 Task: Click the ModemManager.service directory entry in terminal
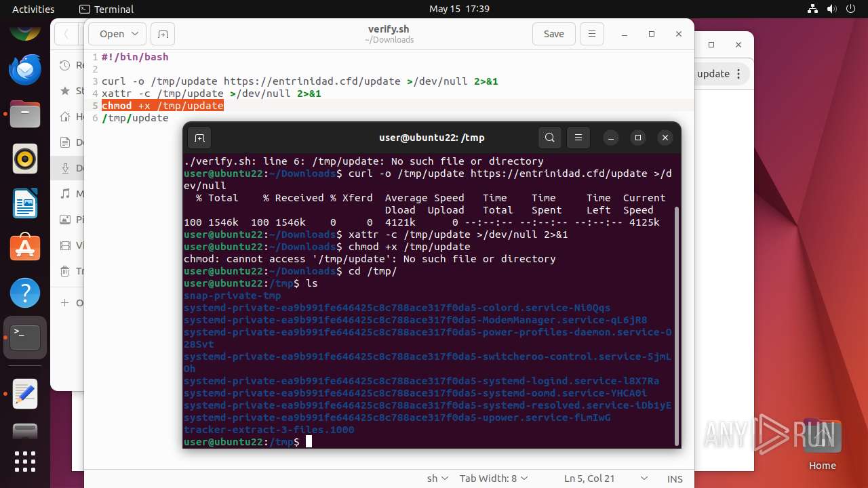coord(415,320)
